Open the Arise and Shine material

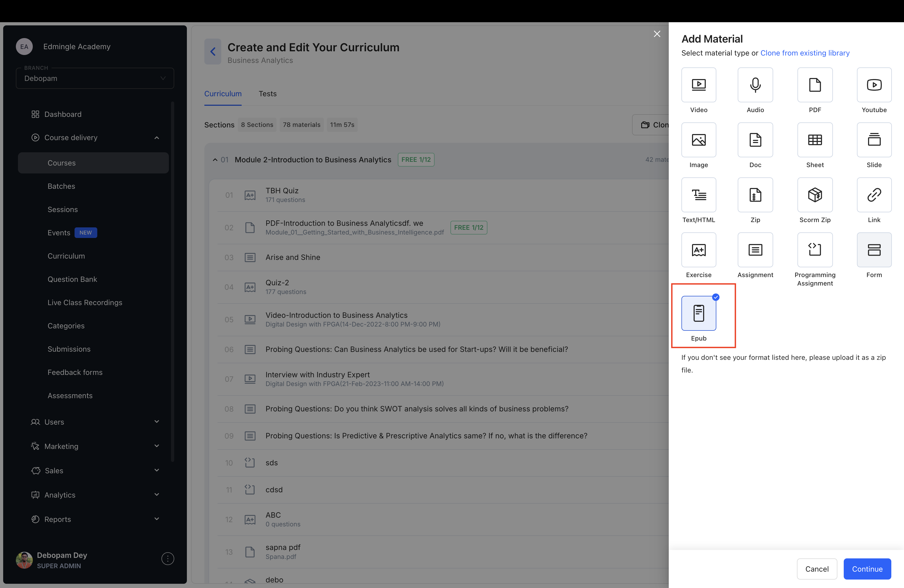coord(442,258)
